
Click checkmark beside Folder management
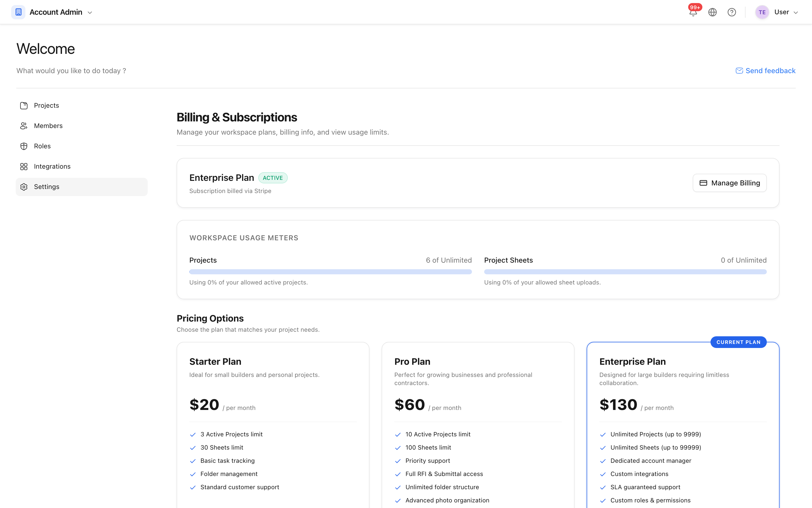(x=193, y=474)
